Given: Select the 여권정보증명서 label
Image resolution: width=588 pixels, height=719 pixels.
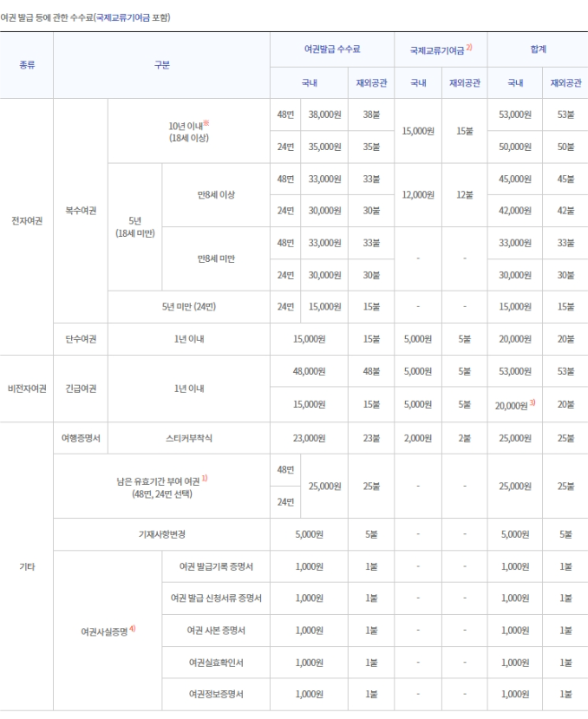Looking at the screenshot, I should [x=216, y=694].
